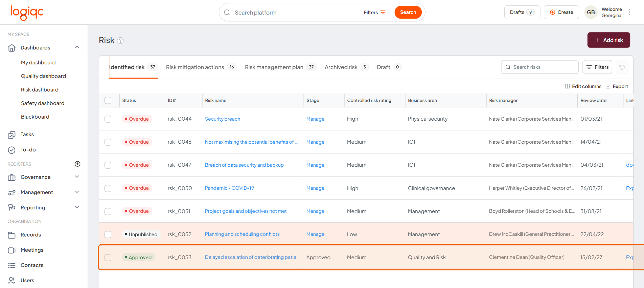Open the Risk help question mark icon
The width and height of the screenshot is (644, 288).
[120, 41]
